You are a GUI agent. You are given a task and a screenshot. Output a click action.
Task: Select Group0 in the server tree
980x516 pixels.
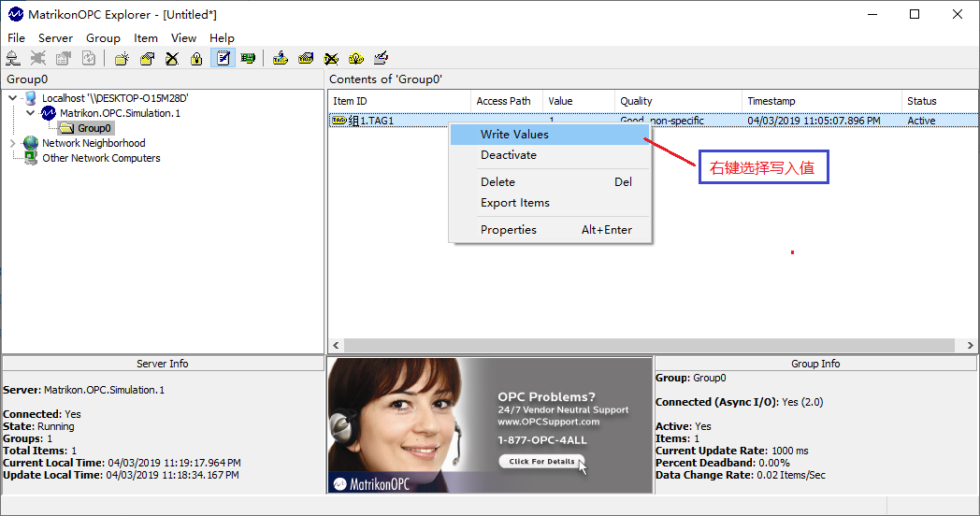tap(94, 128)
